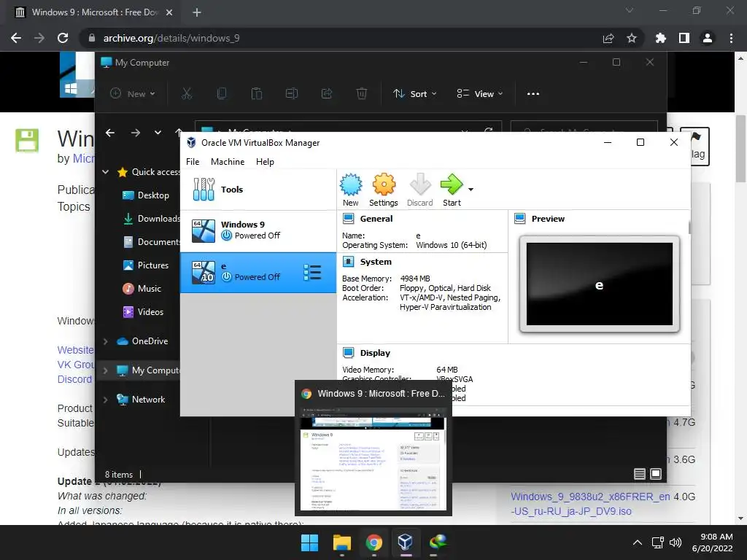Open recent locations chevron in explorer

pyautogui.click(x=158, y=133)
